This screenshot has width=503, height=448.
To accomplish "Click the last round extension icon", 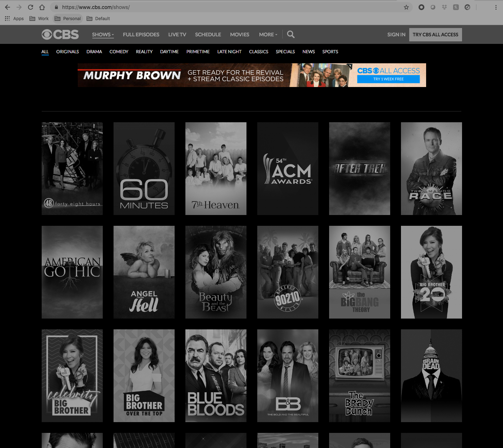I will [467, 7].
